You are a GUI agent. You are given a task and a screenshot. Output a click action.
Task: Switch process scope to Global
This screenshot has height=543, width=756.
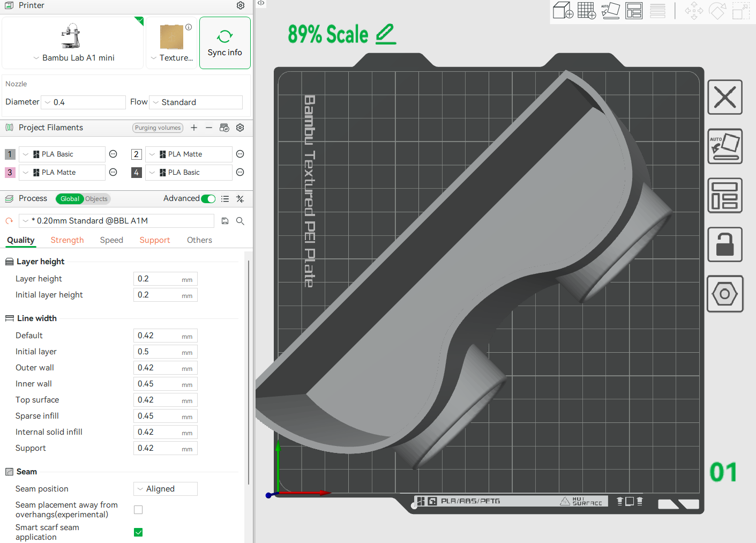(x=70, y=199)
